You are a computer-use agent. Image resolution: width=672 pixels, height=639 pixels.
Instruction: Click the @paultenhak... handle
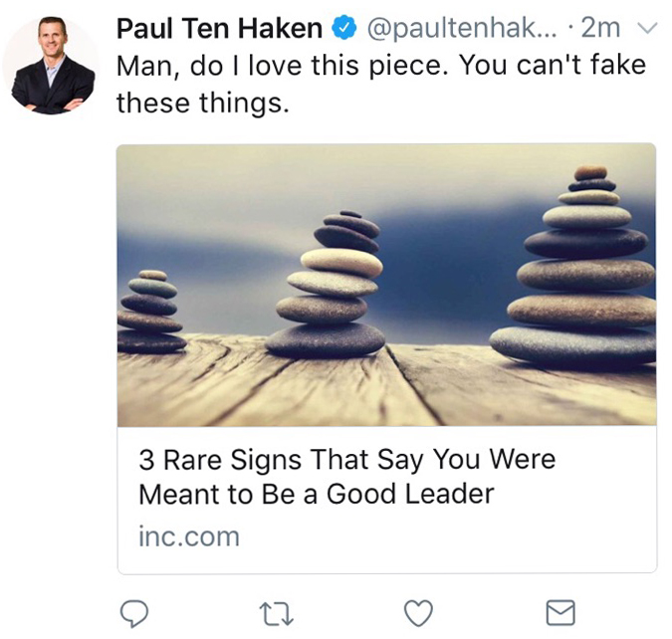click(462, 29)
